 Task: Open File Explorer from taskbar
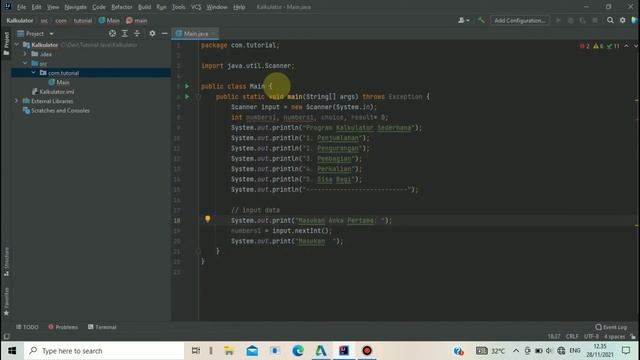[229, 351]
